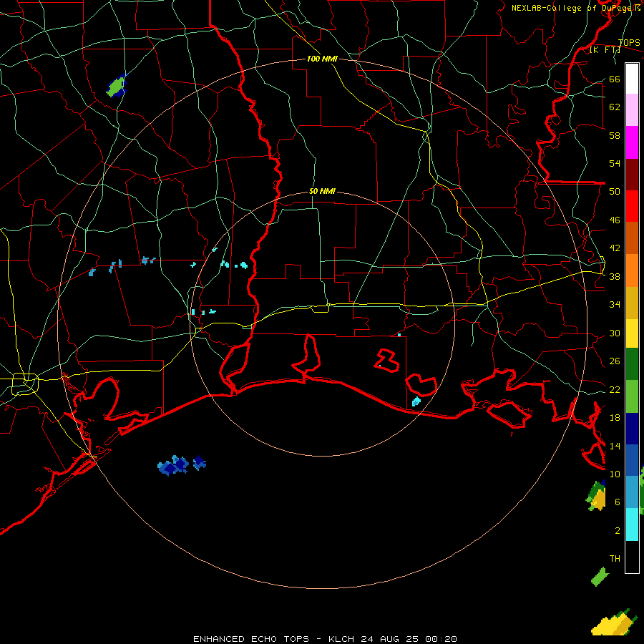Select the 50 value on the legend
This screenshot has width=644, height=644.
(x=615, y=192)
